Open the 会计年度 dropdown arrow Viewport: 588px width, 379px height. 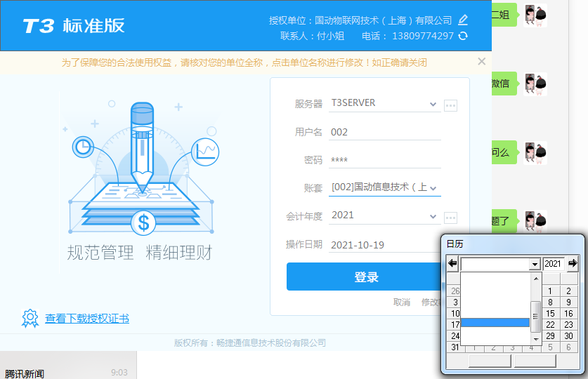point(433,216)
